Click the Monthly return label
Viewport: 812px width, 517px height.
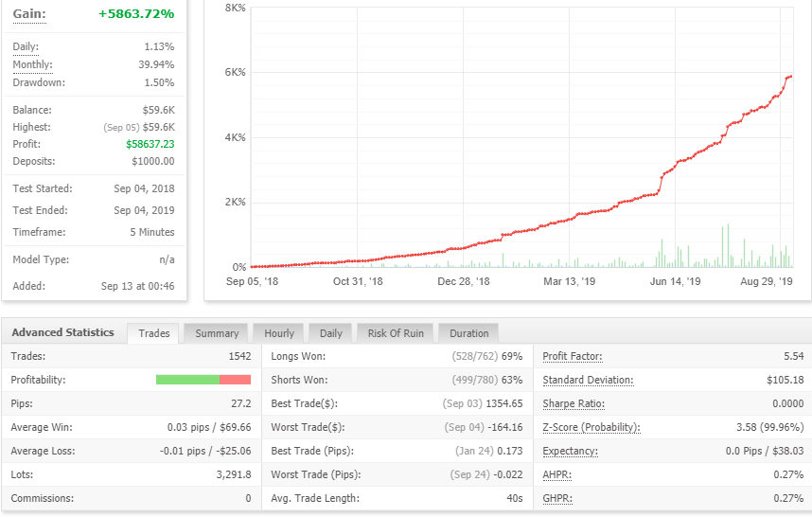[x=32, y=64]
